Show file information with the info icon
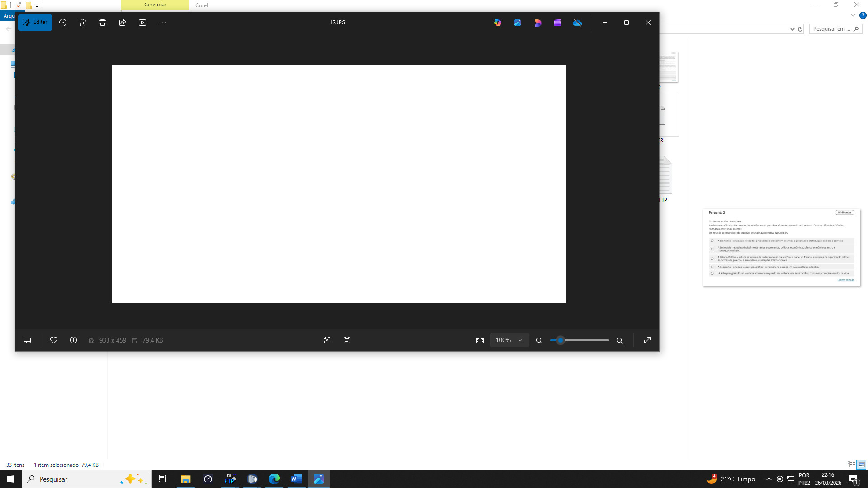 pyautogui.click(x=73, y=340)
